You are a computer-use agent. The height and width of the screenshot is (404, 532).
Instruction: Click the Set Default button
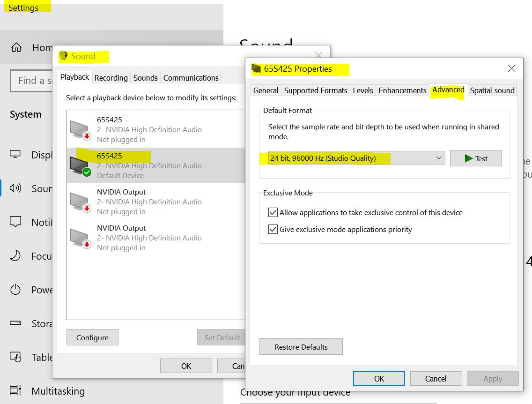(222, 337)
